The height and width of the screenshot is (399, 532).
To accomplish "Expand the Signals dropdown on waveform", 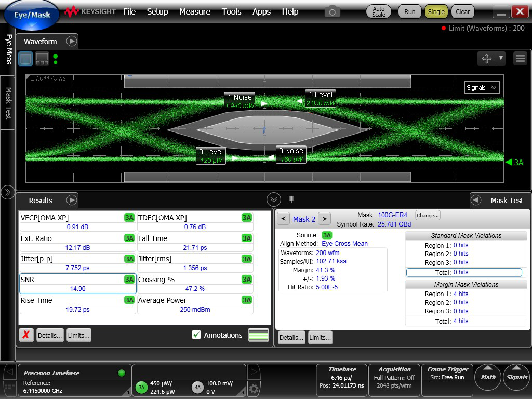I will pos(482,87).
